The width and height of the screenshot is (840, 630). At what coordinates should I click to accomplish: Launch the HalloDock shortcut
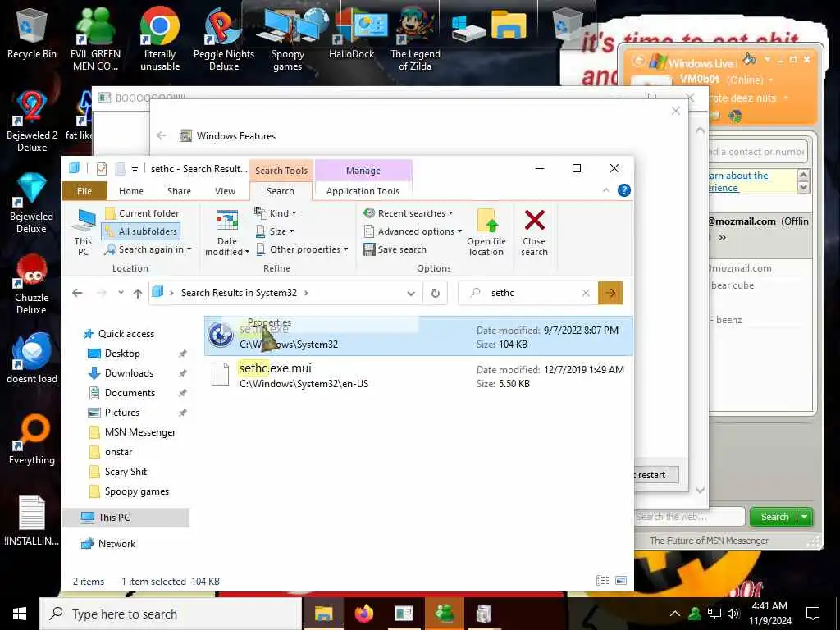click(x=351, y=33)
